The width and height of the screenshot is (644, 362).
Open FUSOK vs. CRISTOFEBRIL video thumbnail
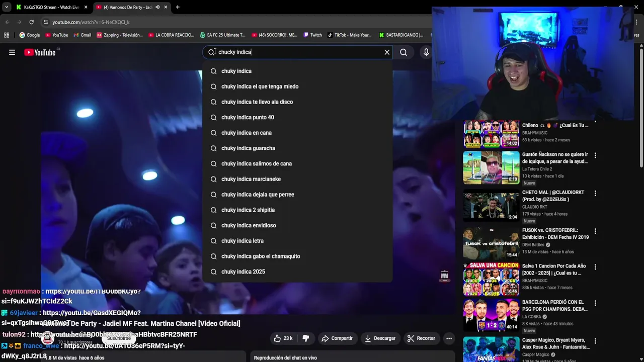click(491, 243)
